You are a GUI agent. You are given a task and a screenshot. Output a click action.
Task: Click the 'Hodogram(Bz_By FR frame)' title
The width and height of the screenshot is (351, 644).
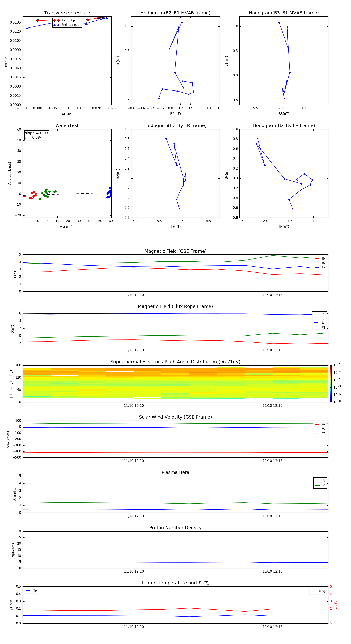point(175,125)
